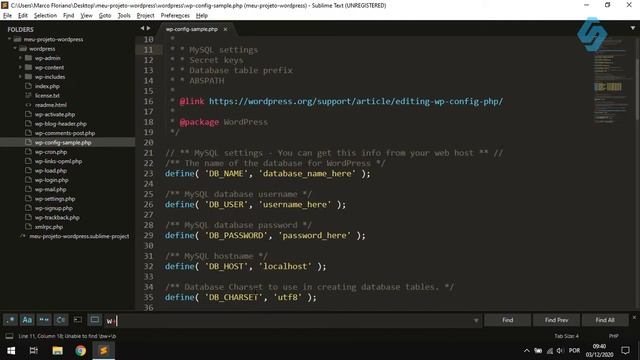Click Tab Size: 4 in status bar
Image resolution: width=640 pixels, height=360 pixels.
(567, 336)
